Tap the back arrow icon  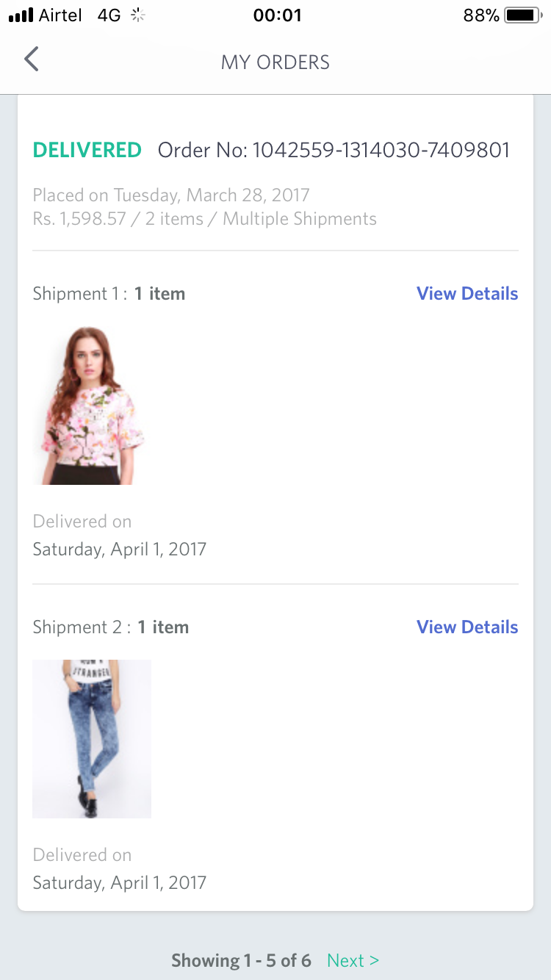31,60
